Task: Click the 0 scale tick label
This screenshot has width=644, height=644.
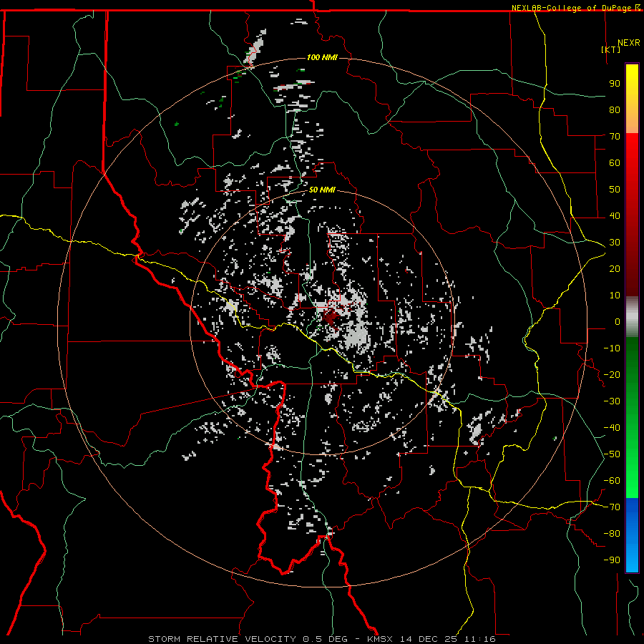Action: pos(618,321)
